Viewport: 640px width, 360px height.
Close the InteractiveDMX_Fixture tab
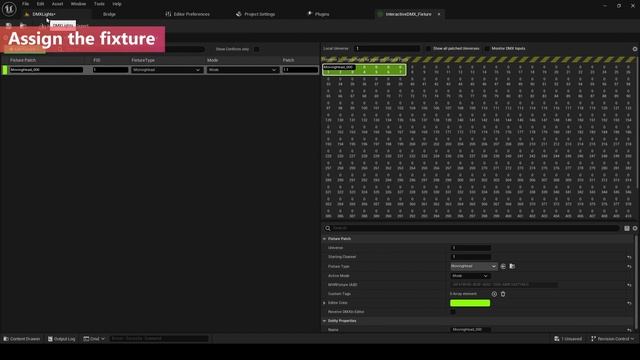(439, 14)
